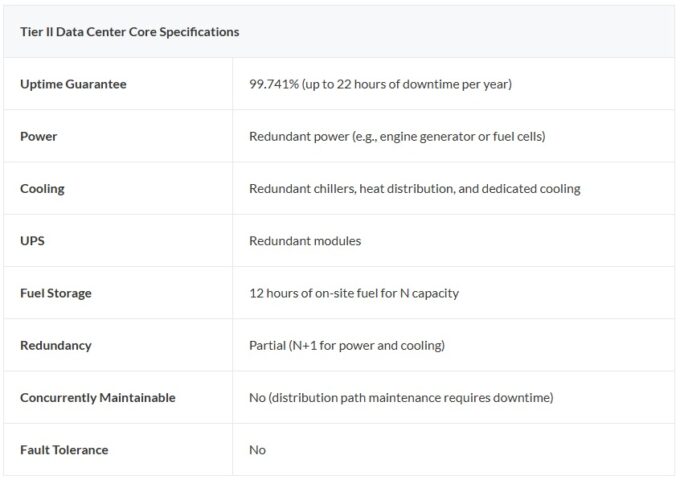
Task: Select the Fault Tolerance row label
Action: click(64, 450)
